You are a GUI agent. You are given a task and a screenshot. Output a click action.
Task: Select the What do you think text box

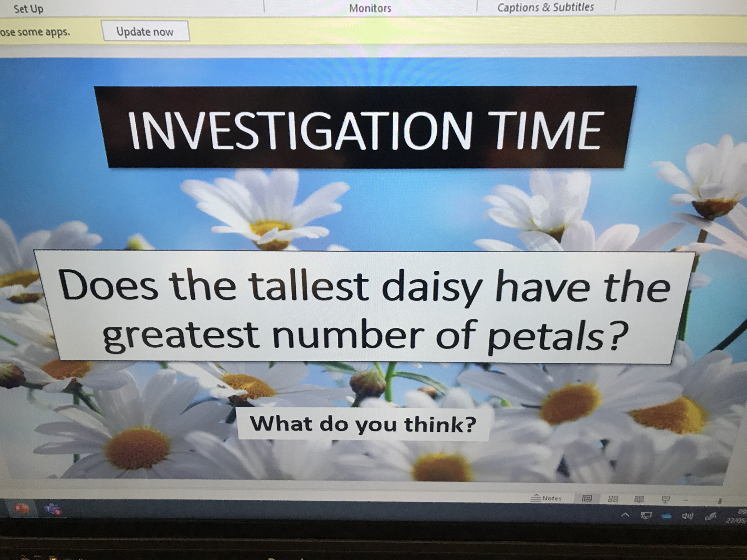click(x=363, y=424)
